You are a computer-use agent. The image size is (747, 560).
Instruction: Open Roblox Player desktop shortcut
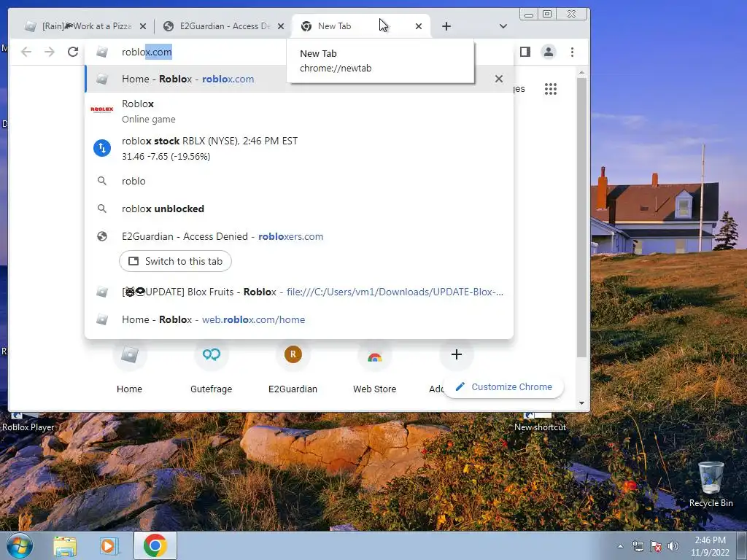click(x=28, y=422)
